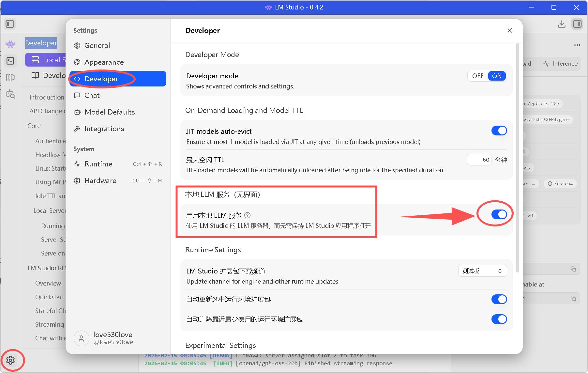Open the Local Server docs section
The image size is (588, 373).
(x=49, y=210)
